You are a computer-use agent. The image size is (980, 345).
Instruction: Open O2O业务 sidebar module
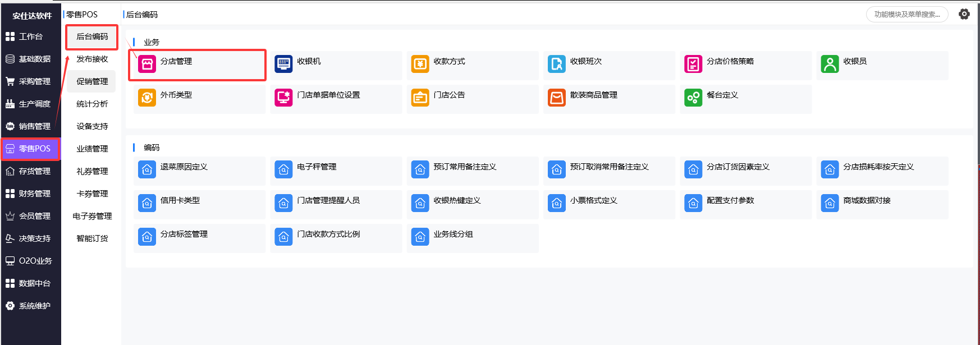(30, 261)
